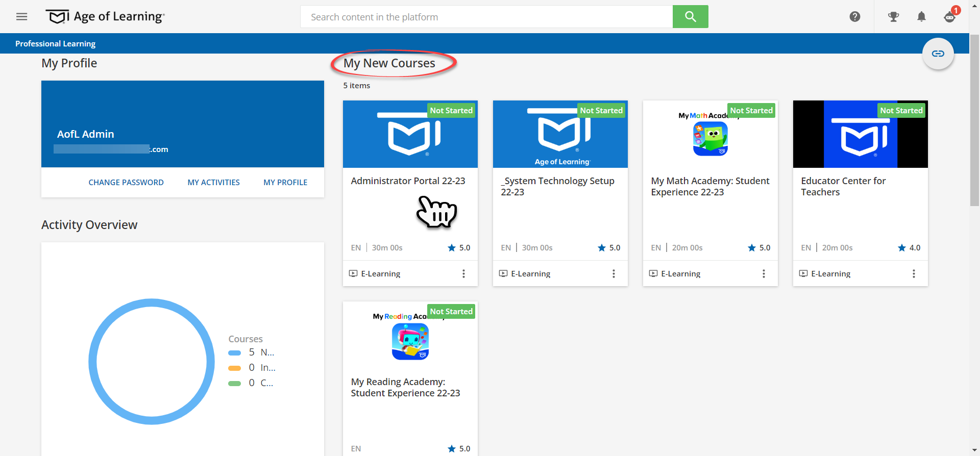Screen dimensions: 980x456
Task: Click E-Learning icon on Educator Center card
Action: (803, 274)
